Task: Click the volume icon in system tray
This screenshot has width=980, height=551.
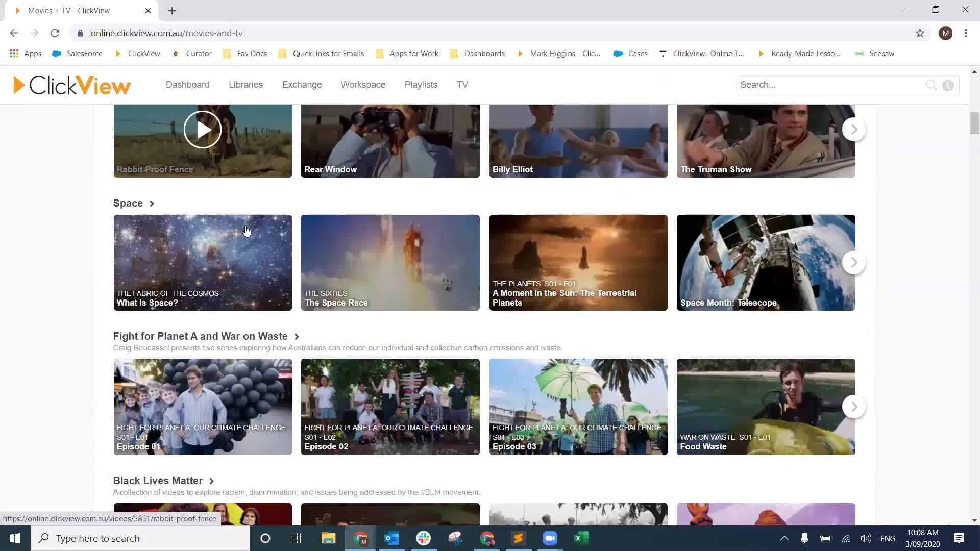Action: click(x=866, y=538)
